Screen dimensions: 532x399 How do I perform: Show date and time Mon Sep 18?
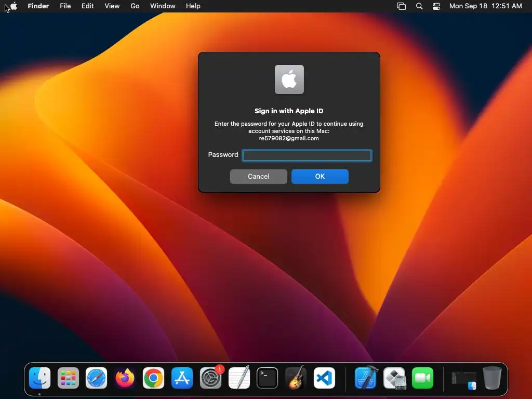pos(486,6)
